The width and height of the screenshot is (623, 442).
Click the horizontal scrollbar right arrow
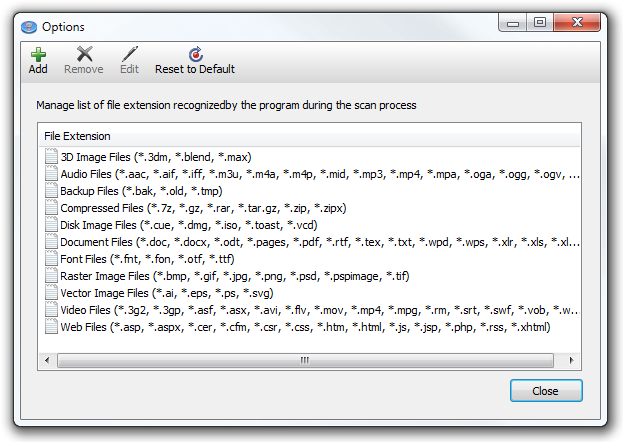click(572, 359)
